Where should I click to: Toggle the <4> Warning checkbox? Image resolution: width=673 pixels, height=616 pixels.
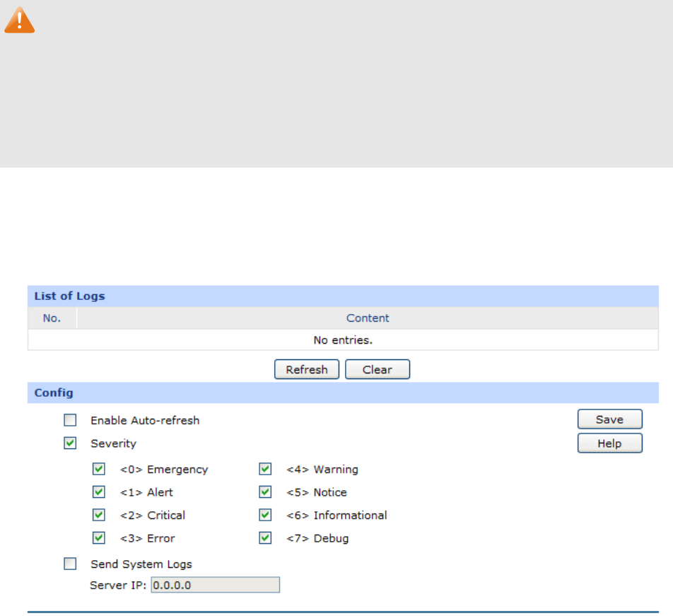(265, 469)
